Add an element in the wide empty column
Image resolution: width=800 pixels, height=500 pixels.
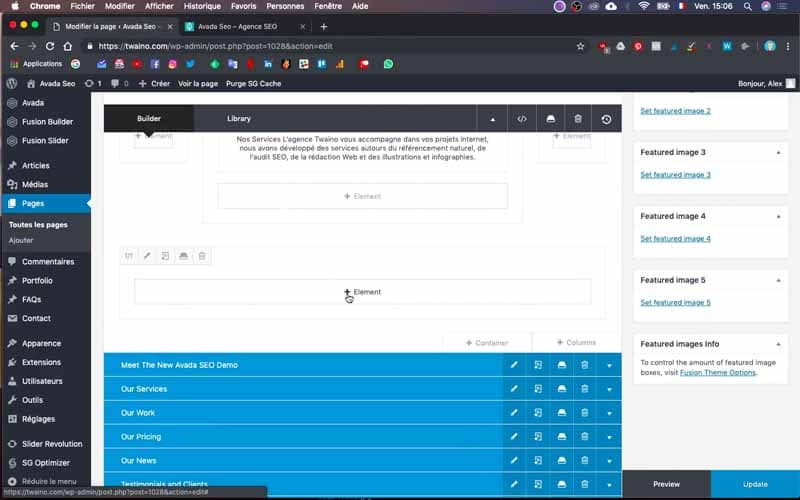click(362, 292)
